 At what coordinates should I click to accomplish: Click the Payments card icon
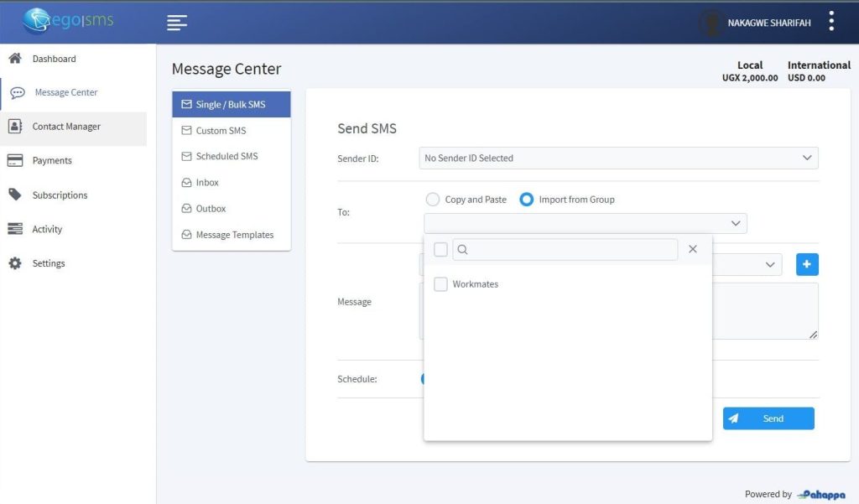coord(14,161)
